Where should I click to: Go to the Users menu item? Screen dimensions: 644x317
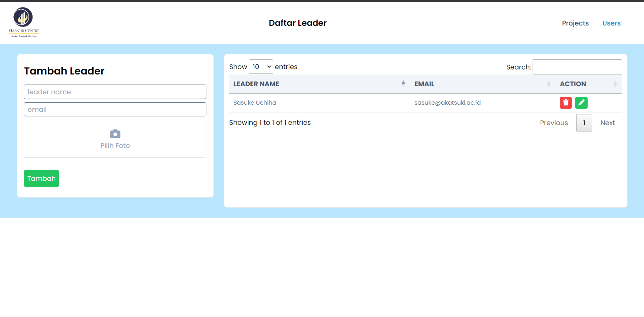tap(611, 23)
